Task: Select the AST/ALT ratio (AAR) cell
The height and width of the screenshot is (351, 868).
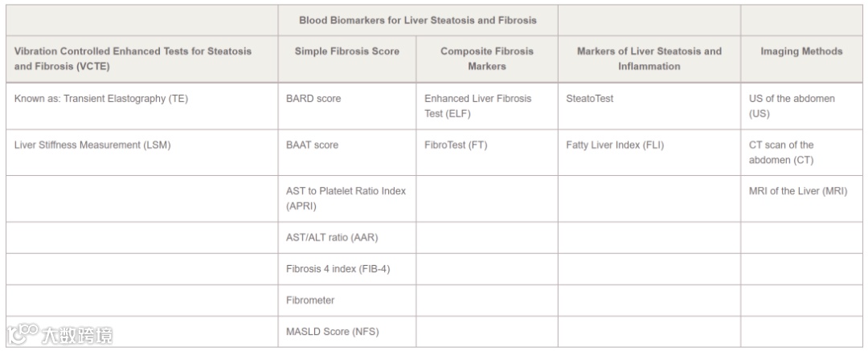Action: [x=332, y=238]
